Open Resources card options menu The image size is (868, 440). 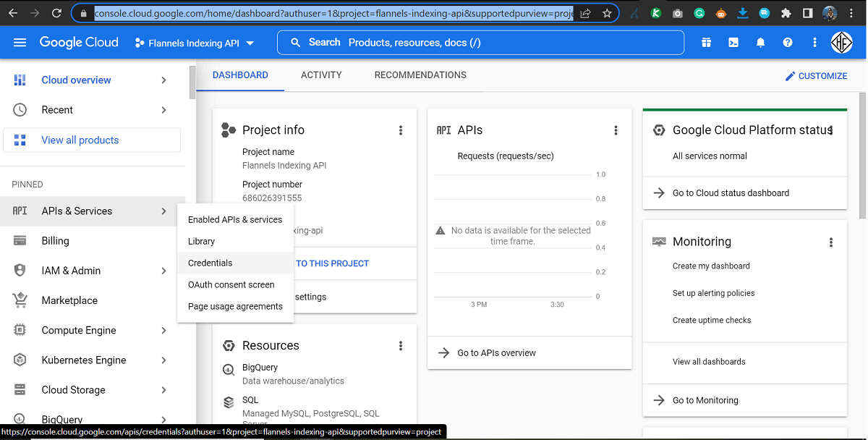click(x=401, y=346)
